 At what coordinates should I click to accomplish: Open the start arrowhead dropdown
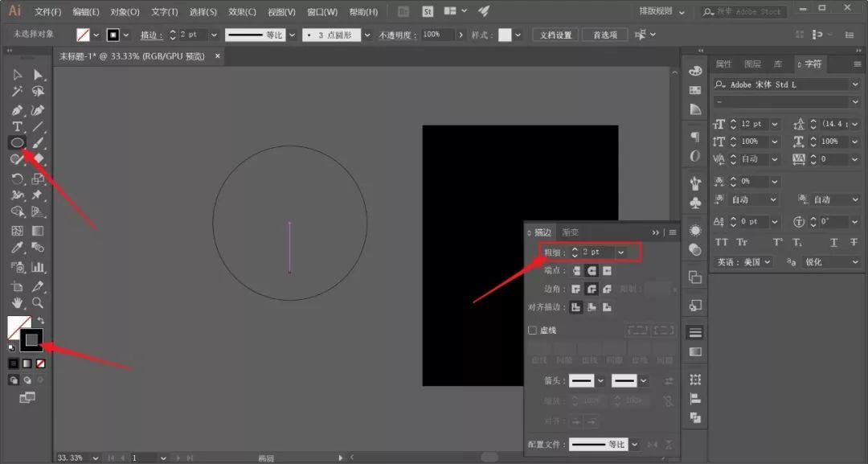click(x=600, y=381)
